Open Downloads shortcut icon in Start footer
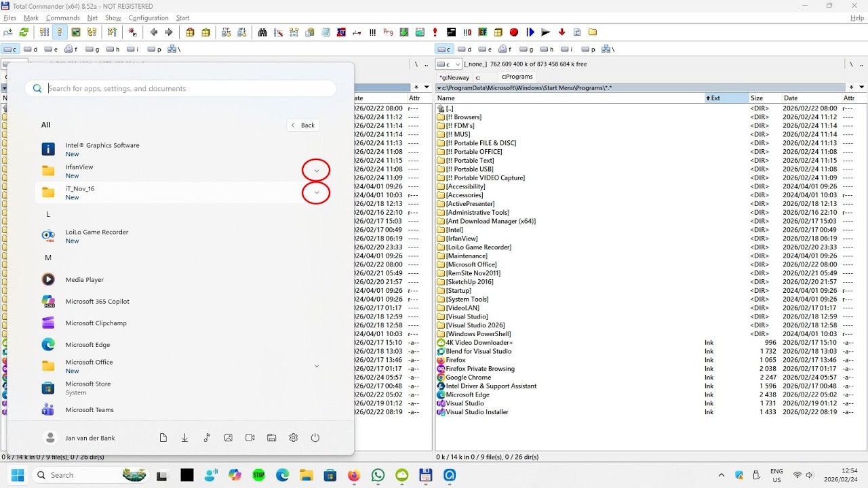The height and width of the screenshot is (488, 868). pos(184,438)
